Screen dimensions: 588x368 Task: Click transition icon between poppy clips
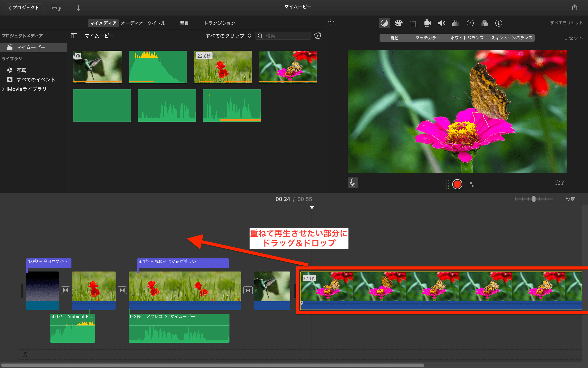122,290
